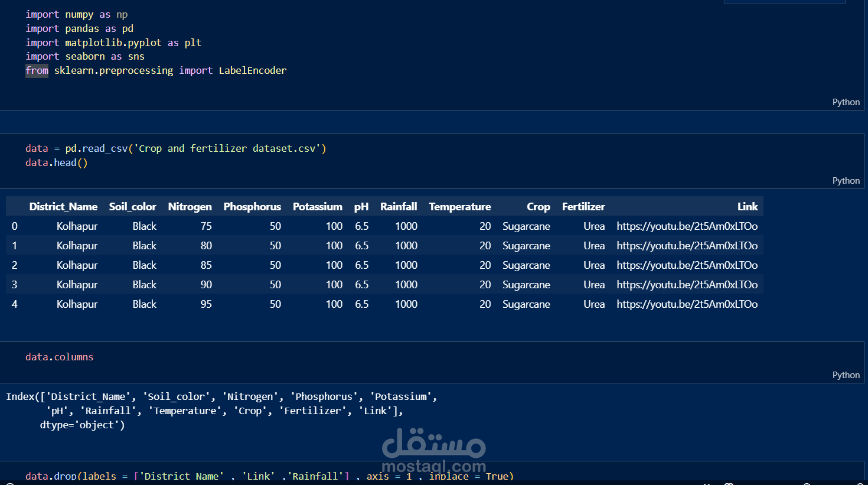The height and width of the screenshot is (485, 868).
Task: Click the 'import seaborn as sns' line
Action: point(85,56)
